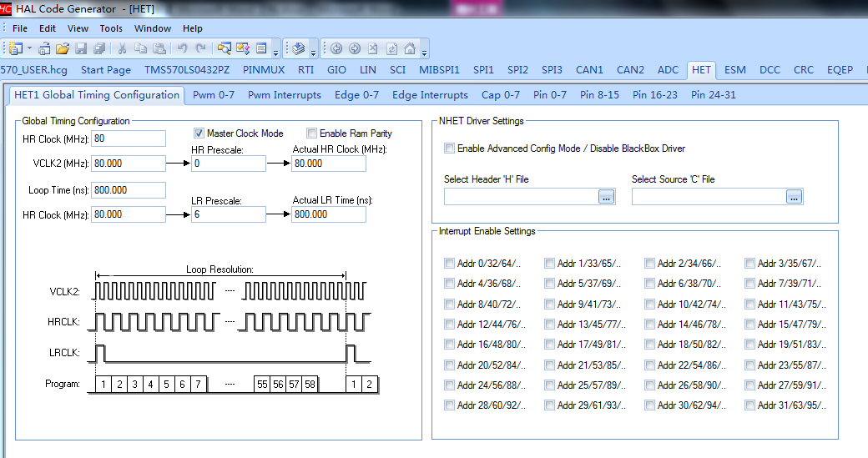Open the Edit menu
Image resolution: width=868 pixels, height=458 pixels.
point(48,28)
